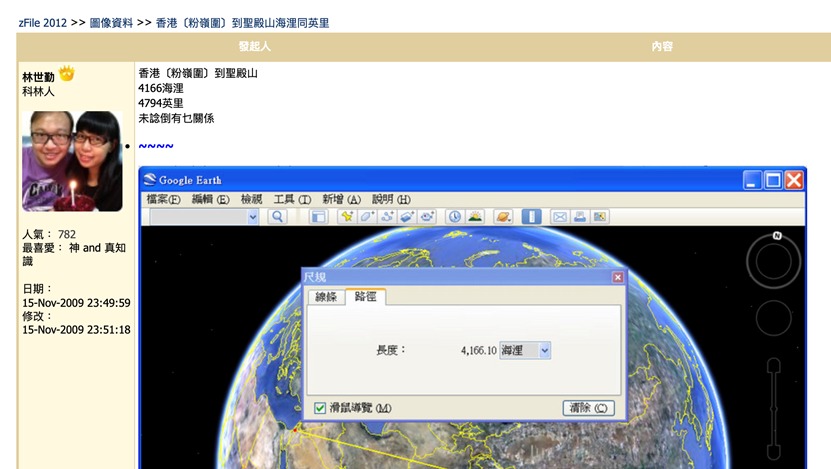831x469 pixels.
Task: Switch to the 線條 tab
Action: [326, 297]
